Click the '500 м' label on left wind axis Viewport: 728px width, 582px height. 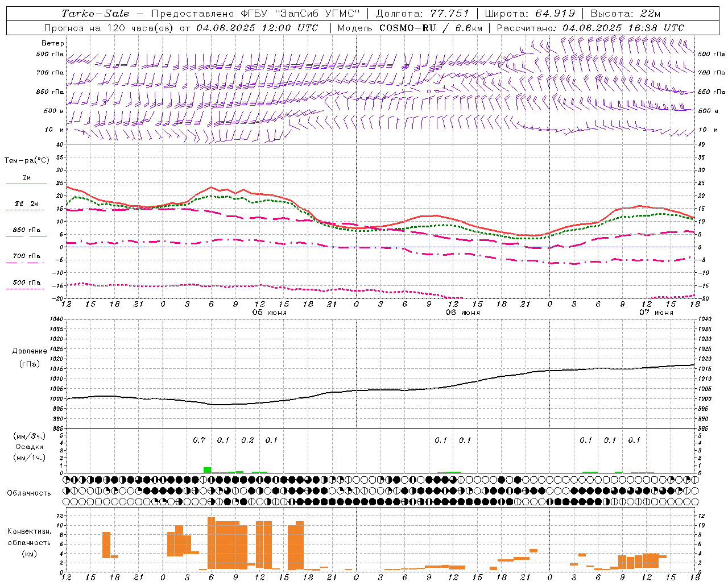(x=55, y=111)
